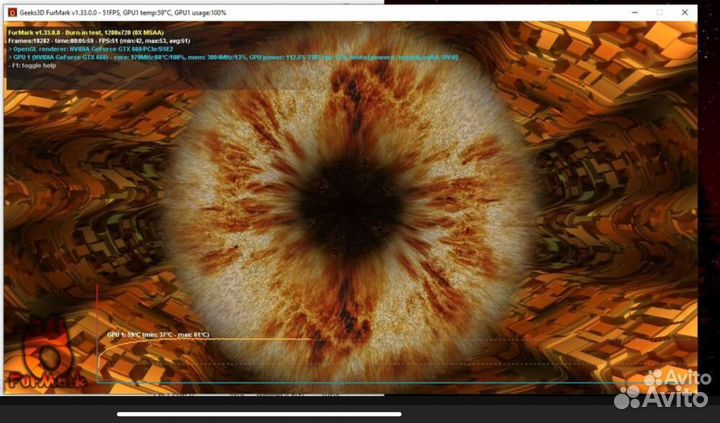Click the FurMark app icon in title bar
This screenshot has width=720, height=423.
pos(11,12)
